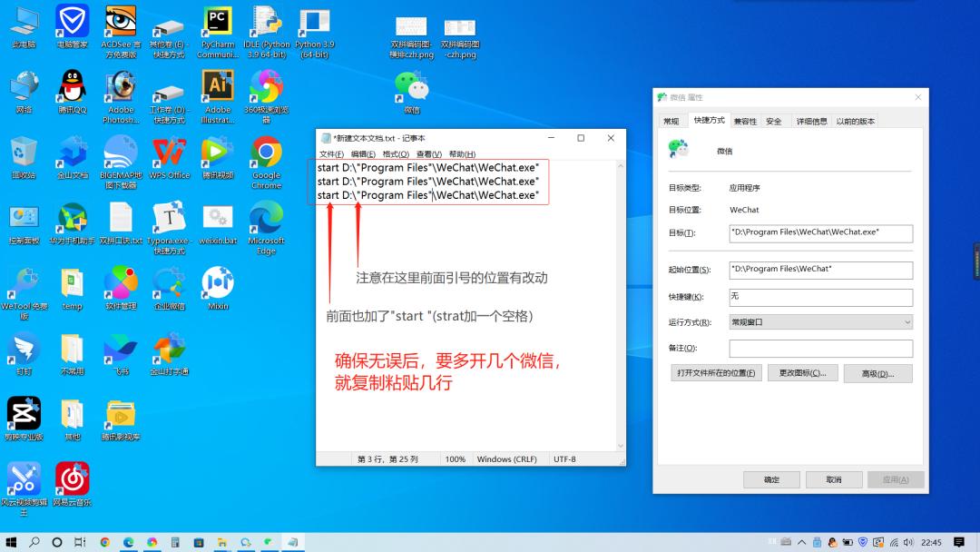Open WPS Office from the desktop
Screen dimensions: 980x552
tap(169, 154)
